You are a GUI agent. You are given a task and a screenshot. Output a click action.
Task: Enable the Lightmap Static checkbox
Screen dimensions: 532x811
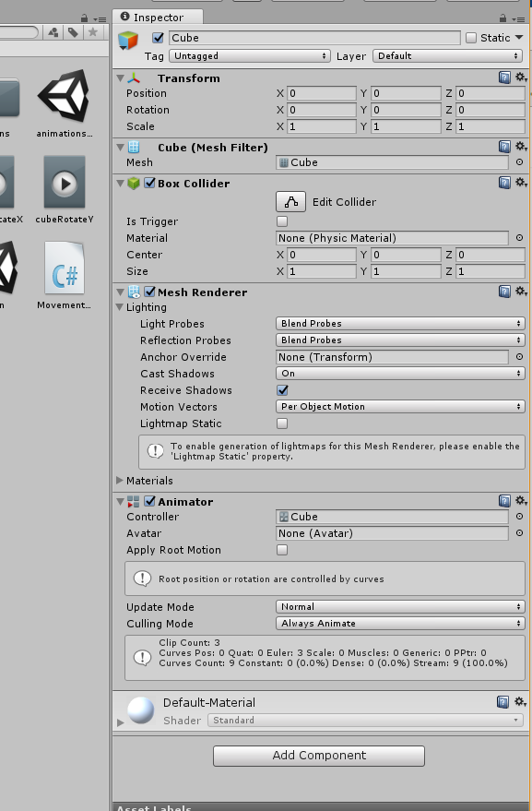[282, 423]
